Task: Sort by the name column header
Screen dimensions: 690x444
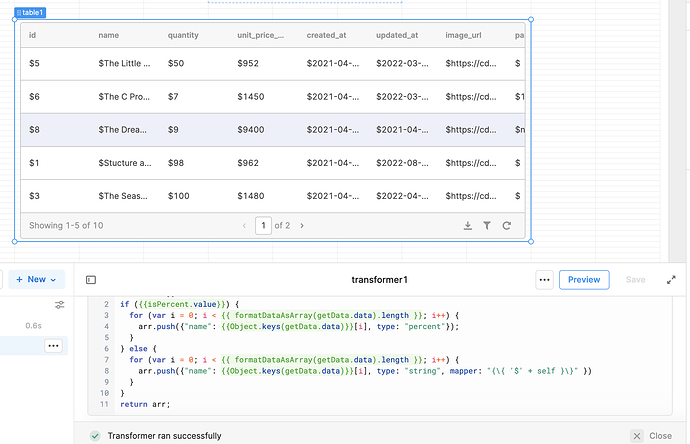Action: pos(109,35)
